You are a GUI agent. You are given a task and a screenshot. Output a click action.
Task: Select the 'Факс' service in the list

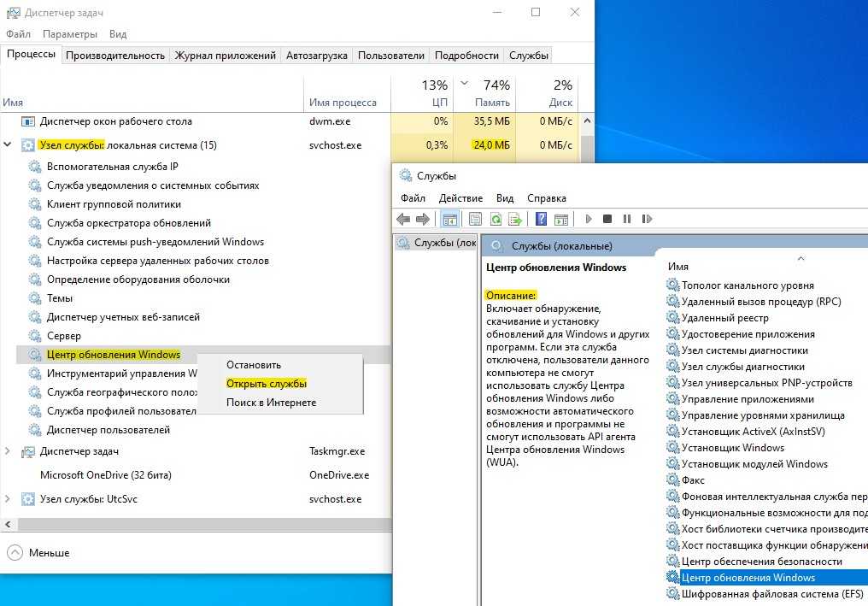click(x=693, y=480)
